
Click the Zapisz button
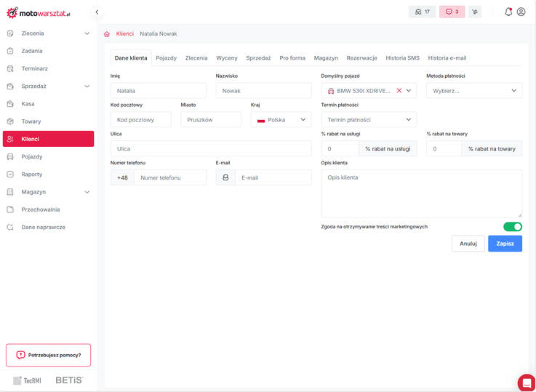point(505,244)
